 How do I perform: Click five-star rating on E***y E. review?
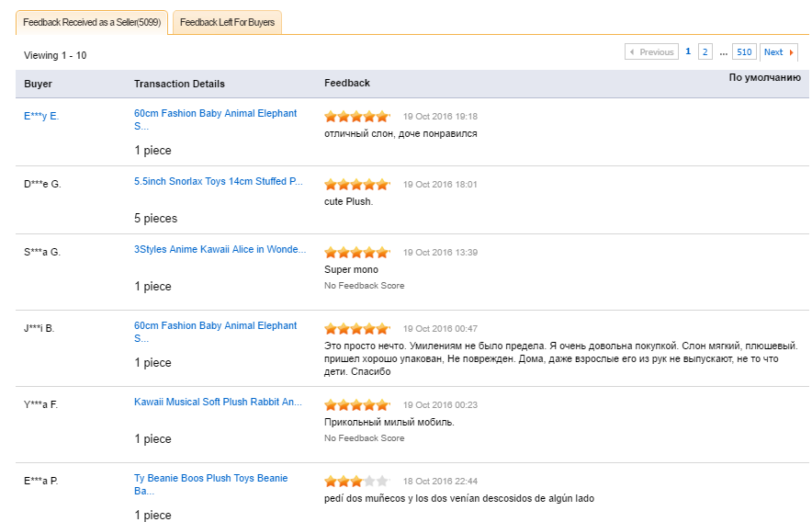point(357,117)
